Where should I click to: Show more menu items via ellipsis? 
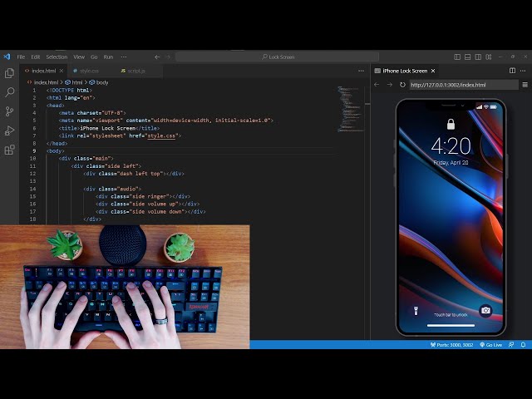click(124, 57)
